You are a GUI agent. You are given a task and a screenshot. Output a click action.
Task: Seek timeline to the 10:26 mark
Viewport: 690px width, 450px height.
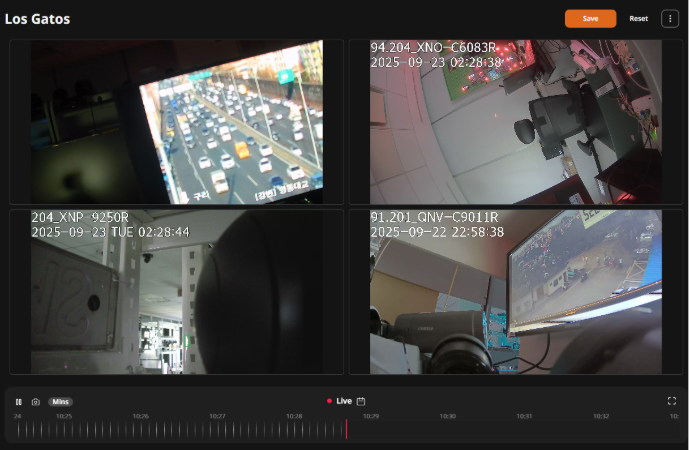pyautogui.click(x=141, y=429)
